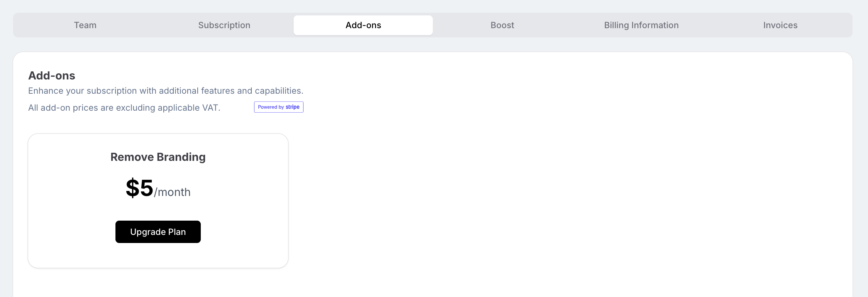The height and width of the screenshot is (297, 868).
Task: Open the Billing Information tab
Action: coord(641,25)
